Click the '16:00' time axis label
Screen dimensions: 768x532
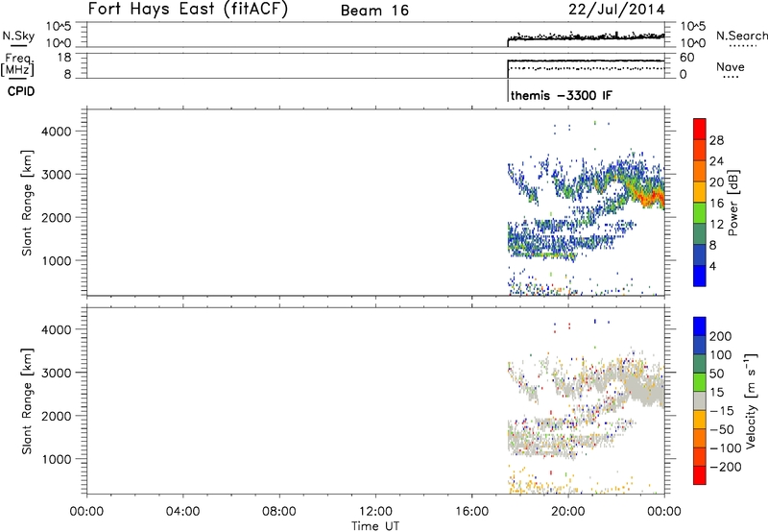point(471,512)
